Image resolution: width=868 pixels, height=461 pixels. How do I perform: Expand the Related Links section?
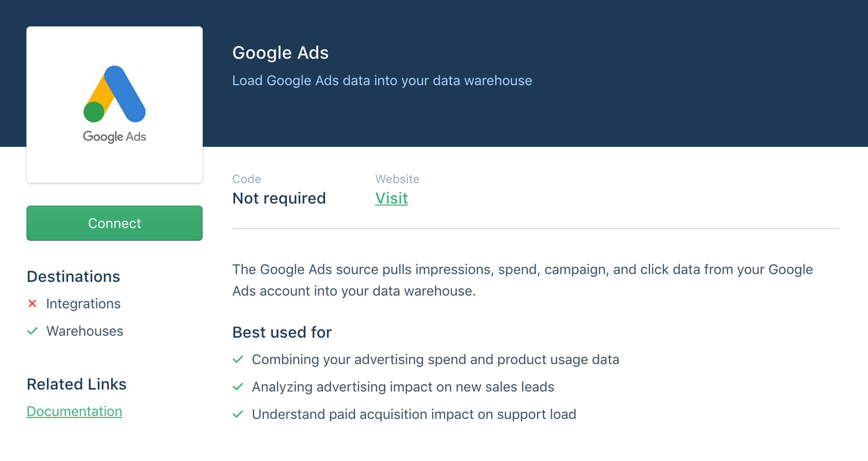coord(76,384)
